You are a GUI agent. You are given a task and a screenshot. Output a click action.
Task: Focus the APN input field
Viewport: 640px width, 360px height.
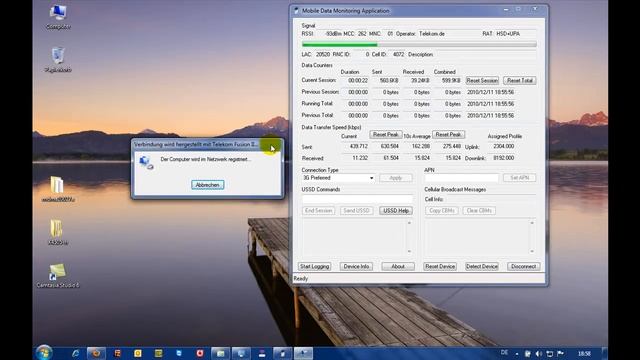point(461,178)
